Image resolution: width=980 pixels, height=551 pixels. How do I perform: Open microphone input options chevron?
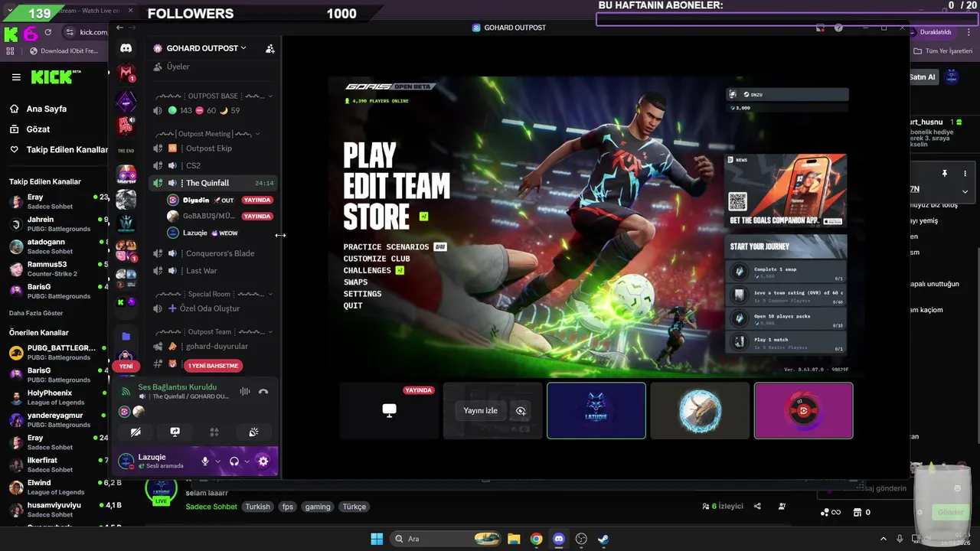218,461
